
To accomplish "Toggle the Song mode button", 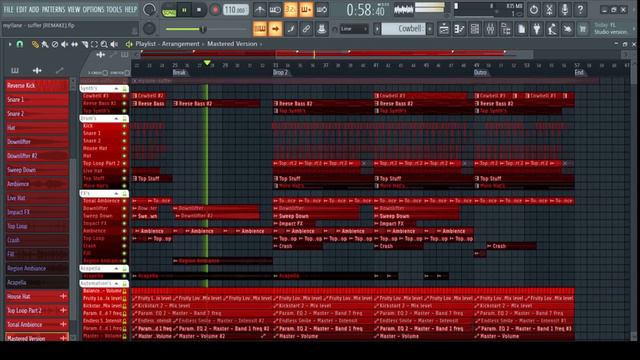I will (x=169, y=10).
